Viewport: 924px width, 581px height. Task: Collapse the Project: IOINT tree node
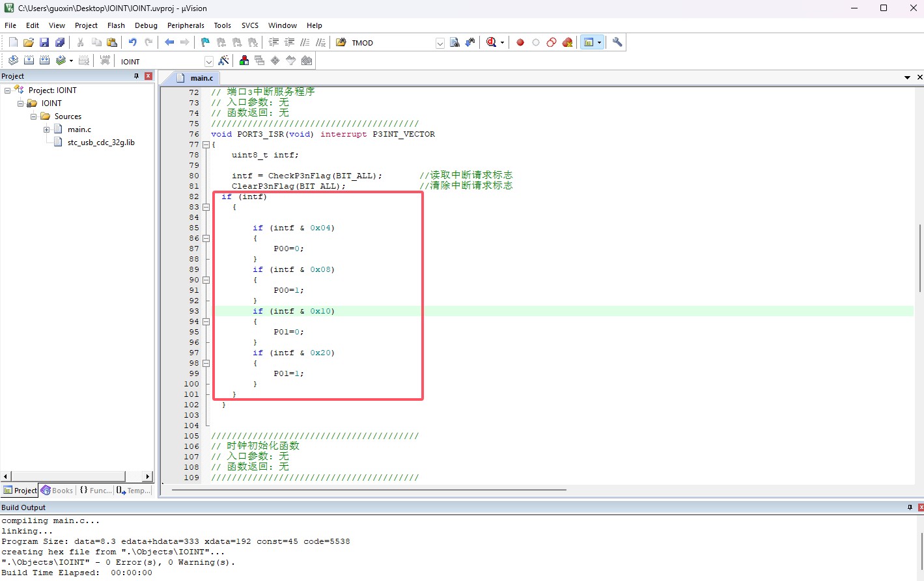[8, 90]
